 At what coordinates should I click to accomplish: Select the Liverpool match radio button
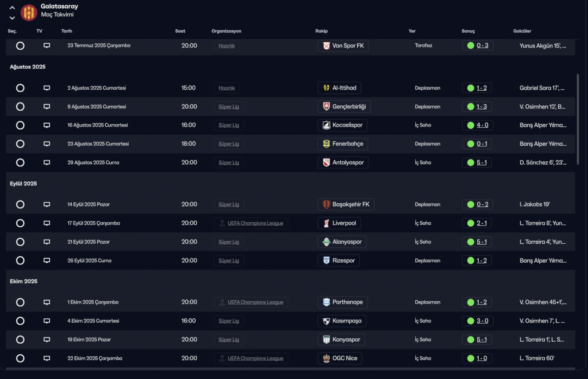pos(20,223)
